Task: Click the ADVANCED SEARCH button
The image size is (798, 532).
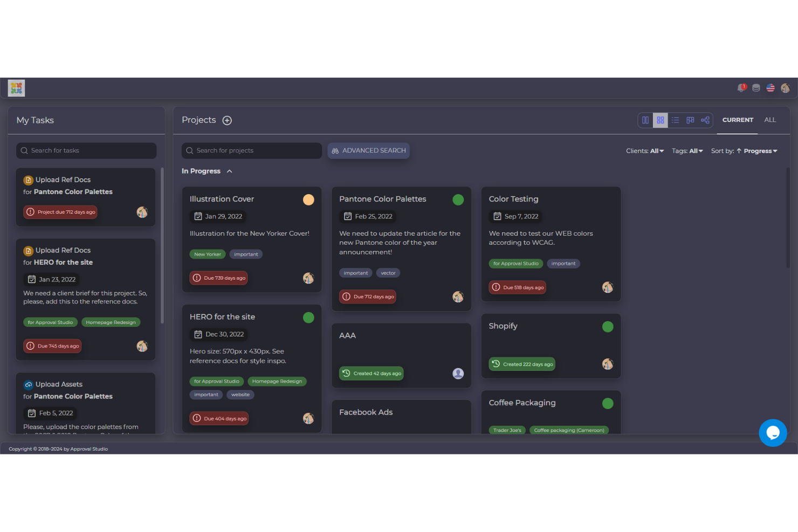Action: point(369,151)
